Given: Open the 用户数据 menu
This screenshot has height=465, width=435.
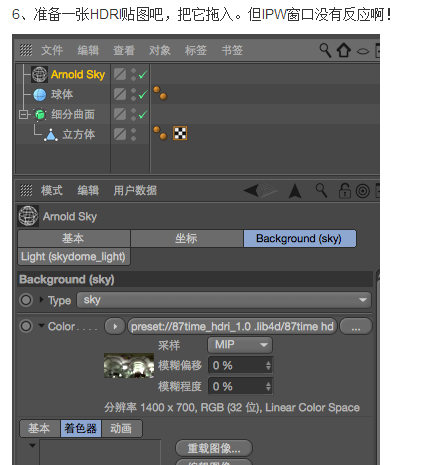Looking at the screenshot, I should 135,190.
